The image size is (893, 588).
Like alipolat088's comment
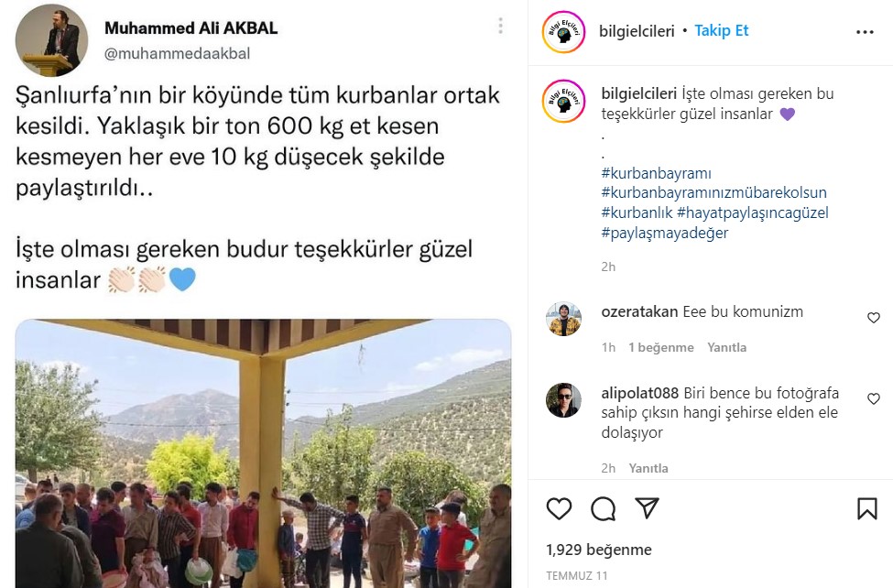pyautogui.click(x=874, y=398)
